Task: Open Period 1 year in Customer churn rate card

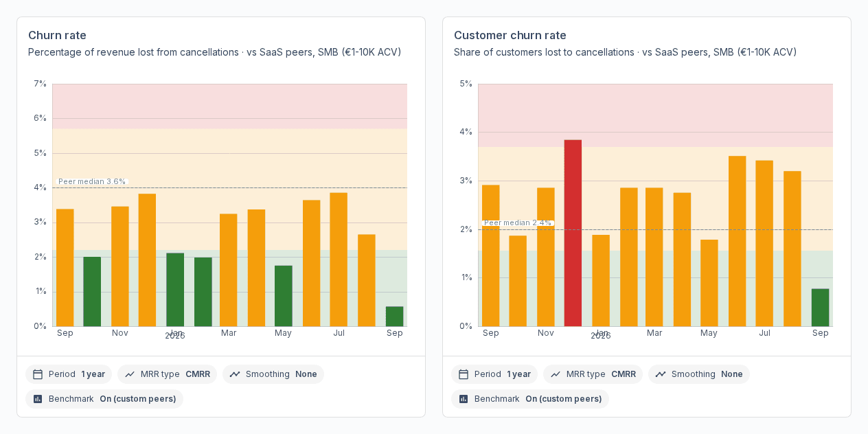Action: [x=494, y=374]
